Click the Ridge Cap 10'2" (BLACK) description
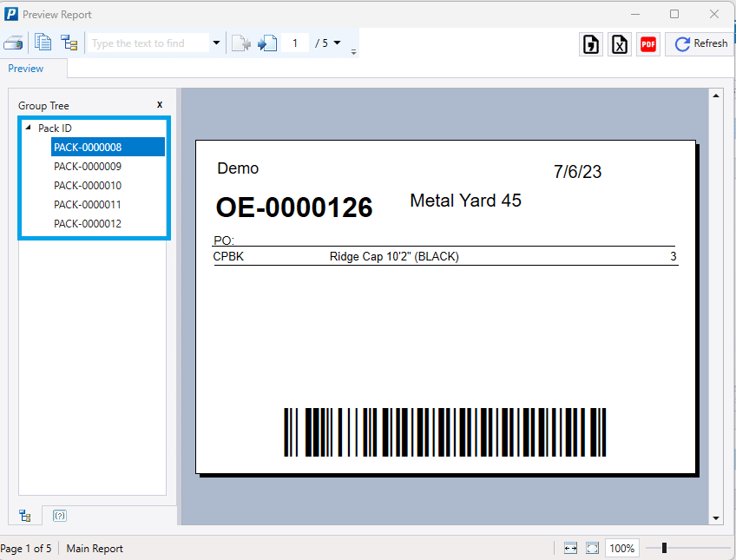736x560 pixels. click(x=394, y=256)
